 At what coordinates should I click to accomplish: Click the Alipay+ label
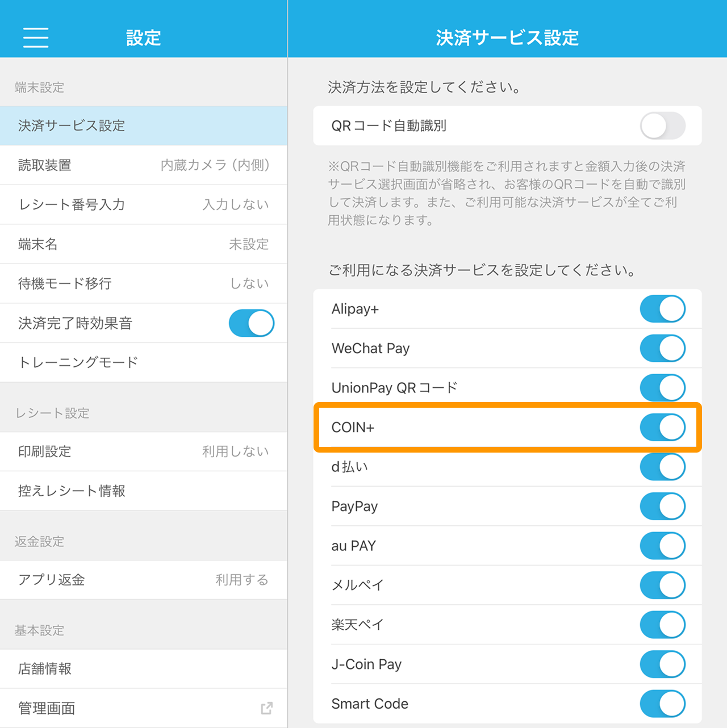(355, 309)
